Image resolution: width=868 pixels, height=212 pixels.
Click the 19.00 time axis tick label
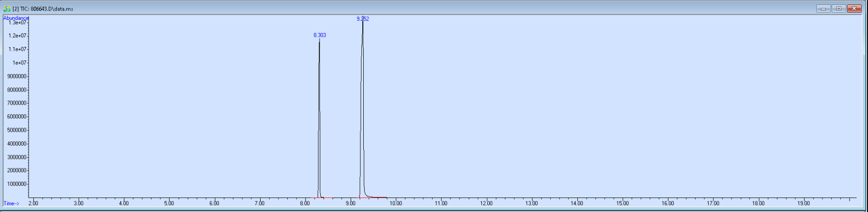804,204
